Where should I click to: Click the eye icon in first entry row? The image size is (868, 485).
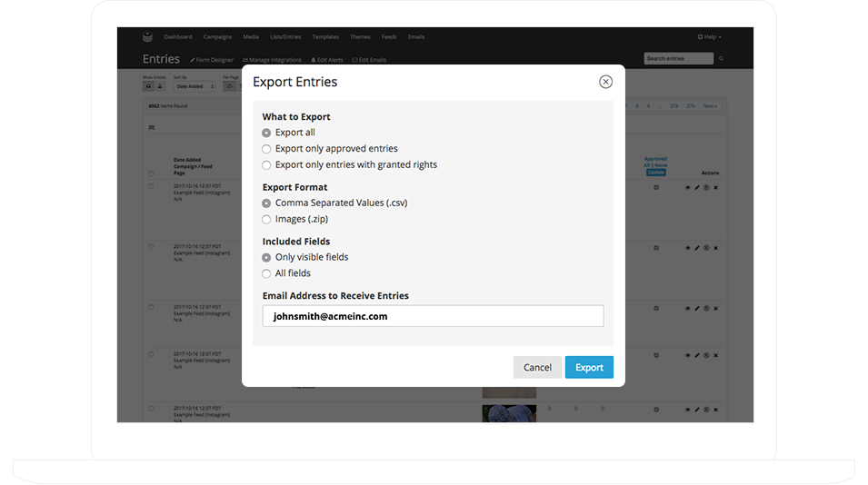(x=688, y=187)
